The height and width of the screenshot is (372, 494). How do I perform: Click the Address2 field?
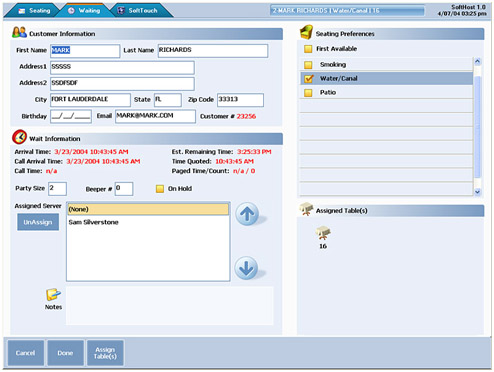point(122,84)
